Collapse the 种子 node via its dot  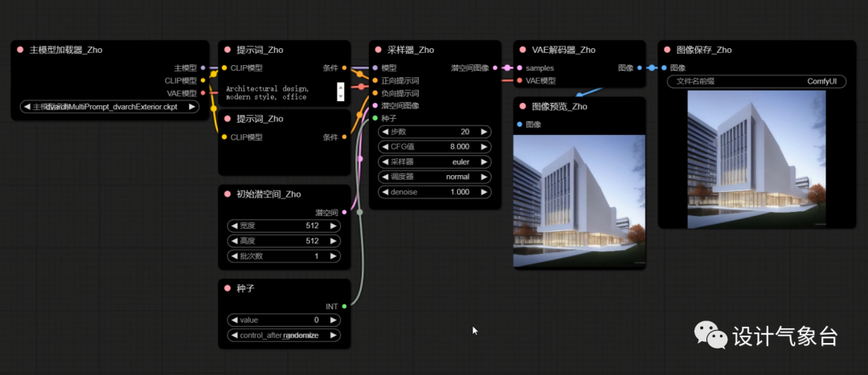(227, 288)
